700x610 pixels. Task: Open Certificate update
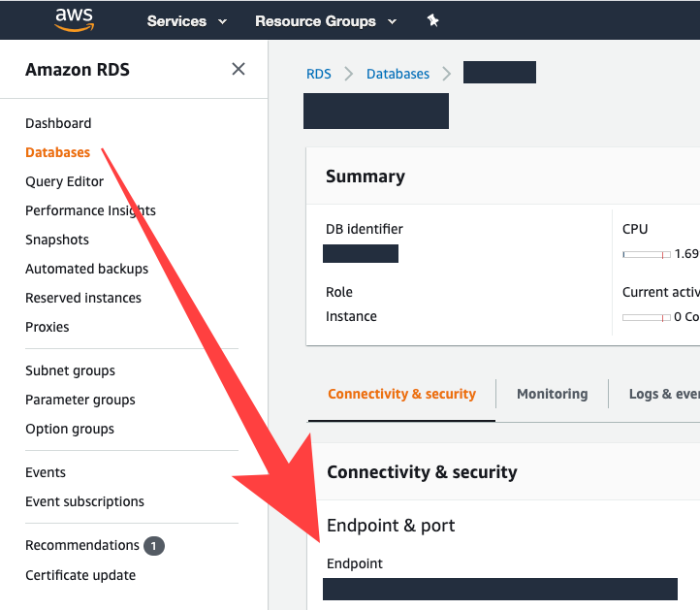(x=80, y=575)
